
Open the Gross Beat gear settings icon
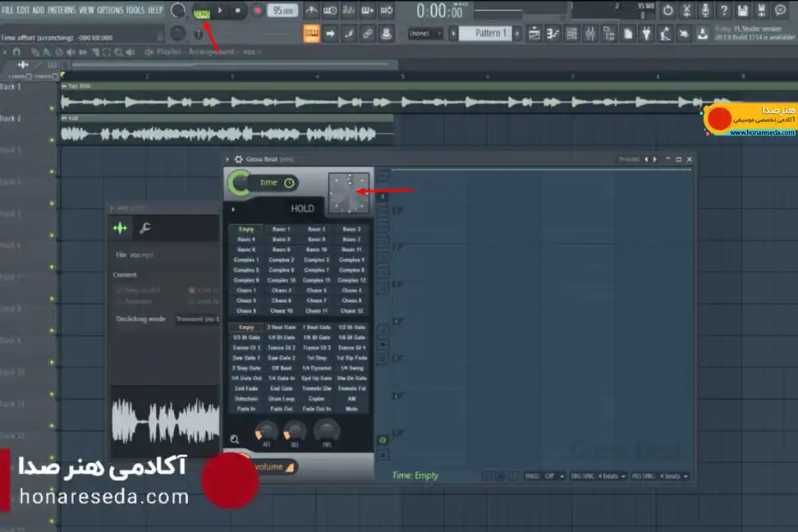click(238, 159)
